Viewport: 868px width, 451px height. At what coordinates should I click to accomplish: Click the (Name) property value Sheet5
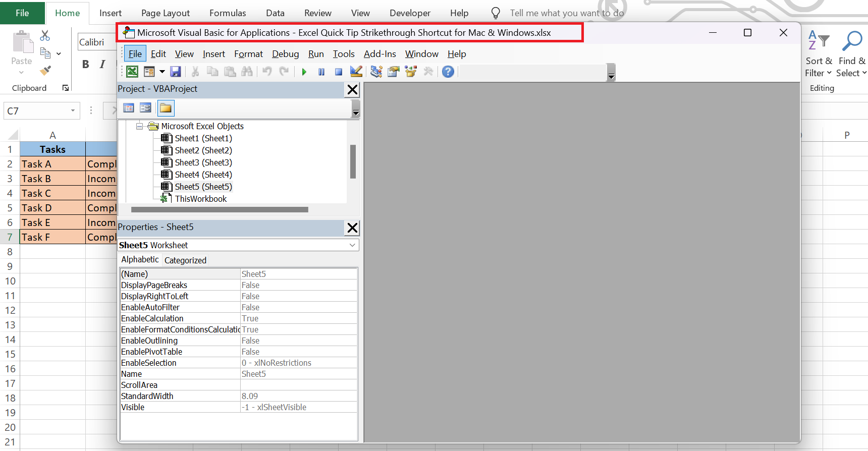click(299, 274)
